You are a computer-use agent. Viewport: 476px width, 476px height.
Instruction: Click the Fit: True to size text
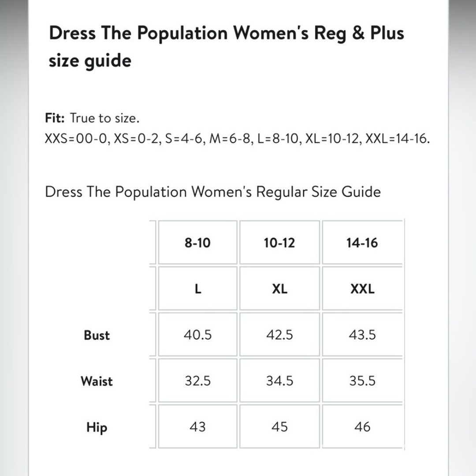(92, 118)
